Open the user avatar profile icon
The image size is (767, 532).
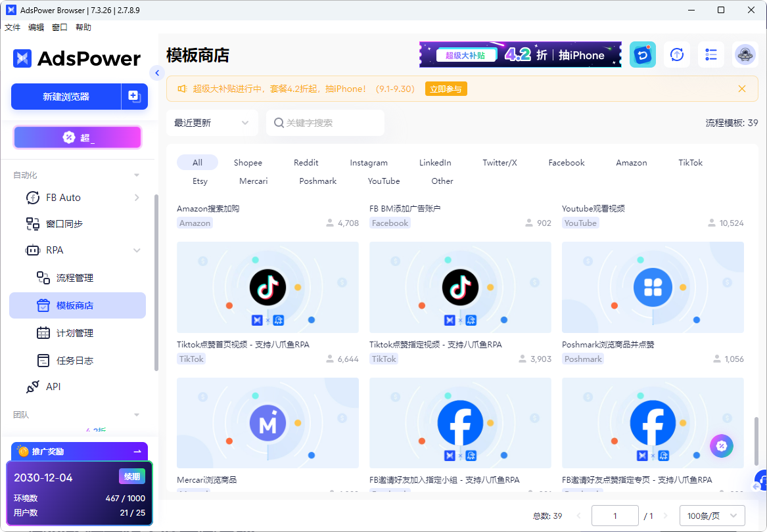coord(745,55)
